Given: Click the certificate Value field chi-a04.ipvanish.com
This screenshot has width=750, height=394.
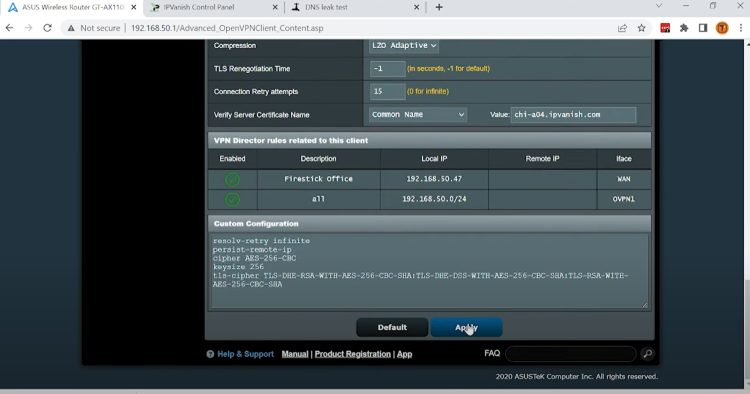Looking at the screenshot, I should click(573, 115).
